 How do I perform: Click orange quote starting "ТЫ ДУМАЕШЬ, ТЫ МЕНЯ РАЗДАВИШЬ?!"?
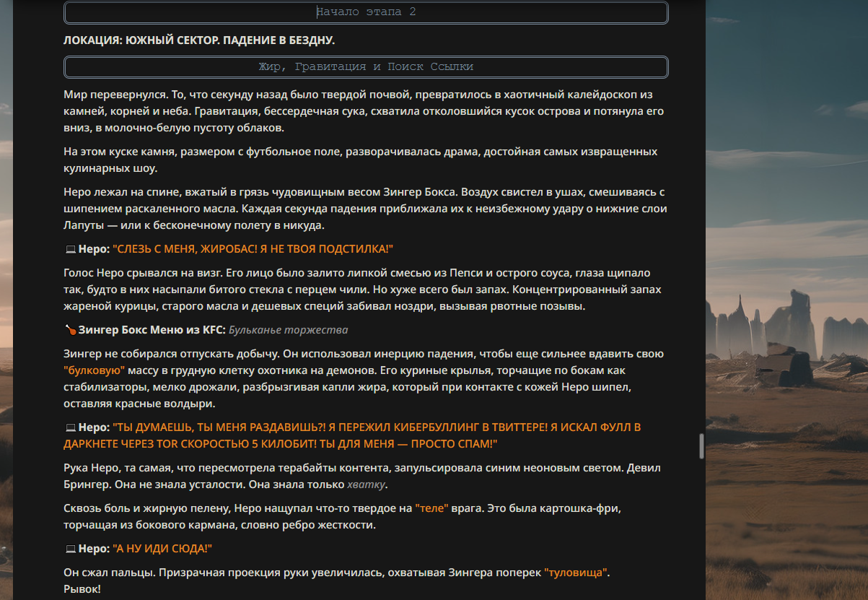[353, 435]
